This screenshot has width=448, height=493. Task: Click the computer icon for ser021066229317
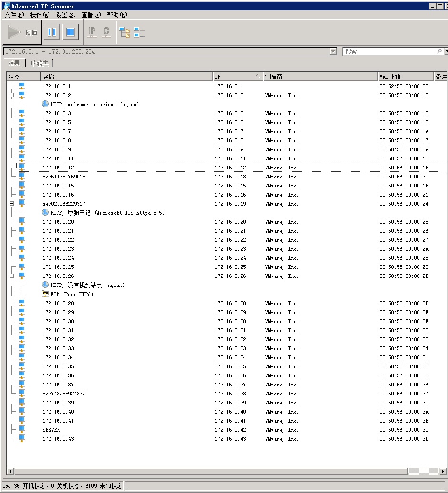[x=22, y=203]
